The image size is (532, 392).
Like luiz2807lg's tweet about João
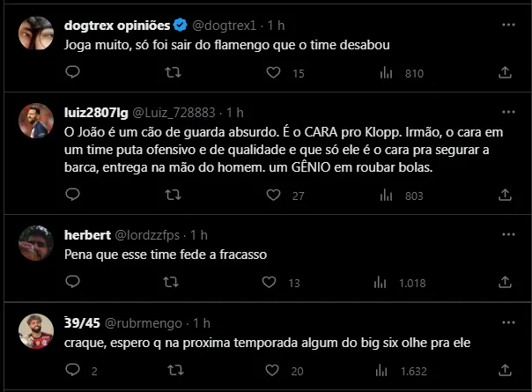pos(274,196)
